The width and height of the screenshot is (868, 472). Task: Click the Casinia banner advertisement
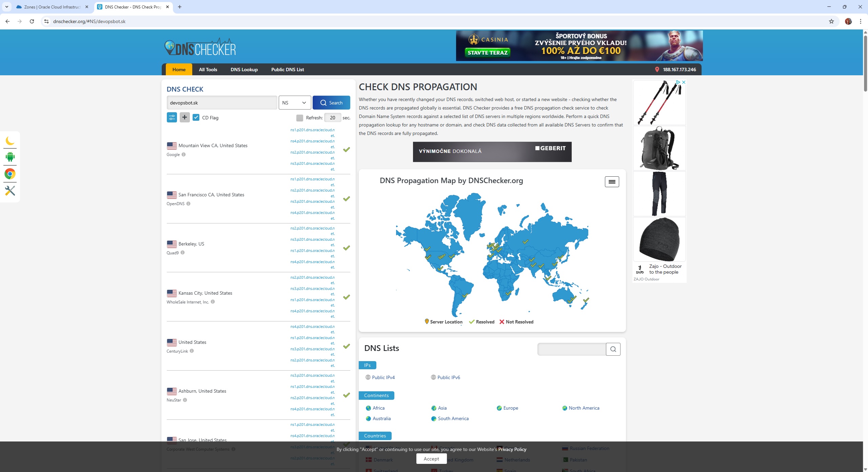[579, 46]
